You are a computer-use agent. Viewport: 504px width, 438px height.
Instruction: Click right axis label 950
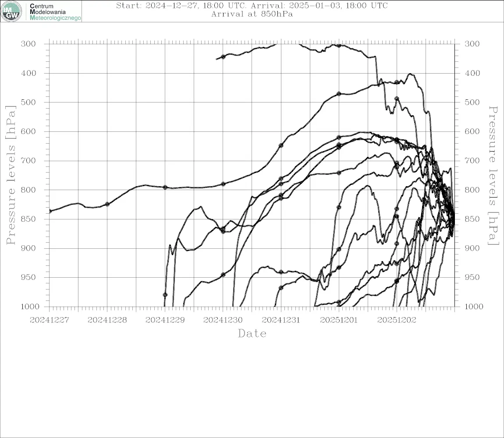[x=472, y=277]
